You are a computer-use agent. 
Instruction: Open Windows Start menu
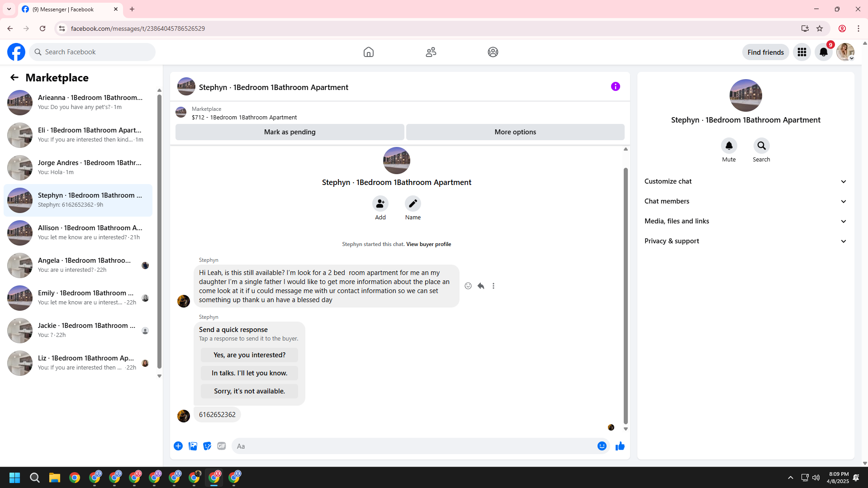pos(14,478)
